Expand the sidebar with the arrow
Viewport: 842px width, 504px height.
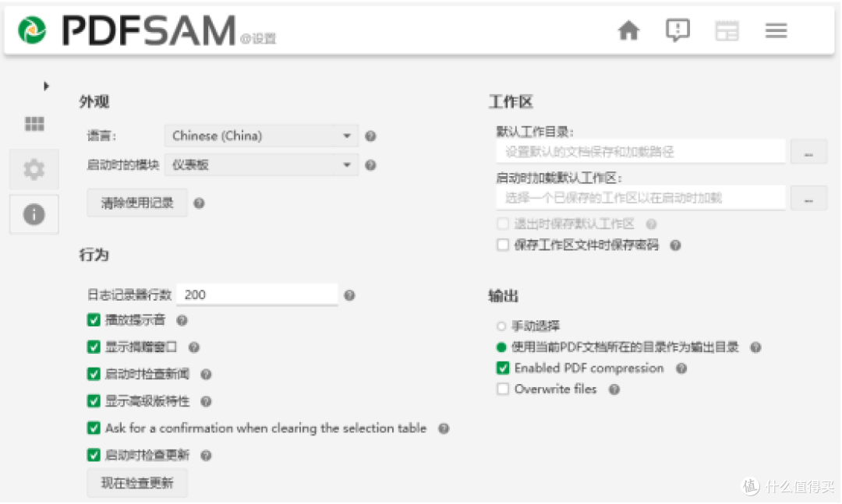(46, 86)
